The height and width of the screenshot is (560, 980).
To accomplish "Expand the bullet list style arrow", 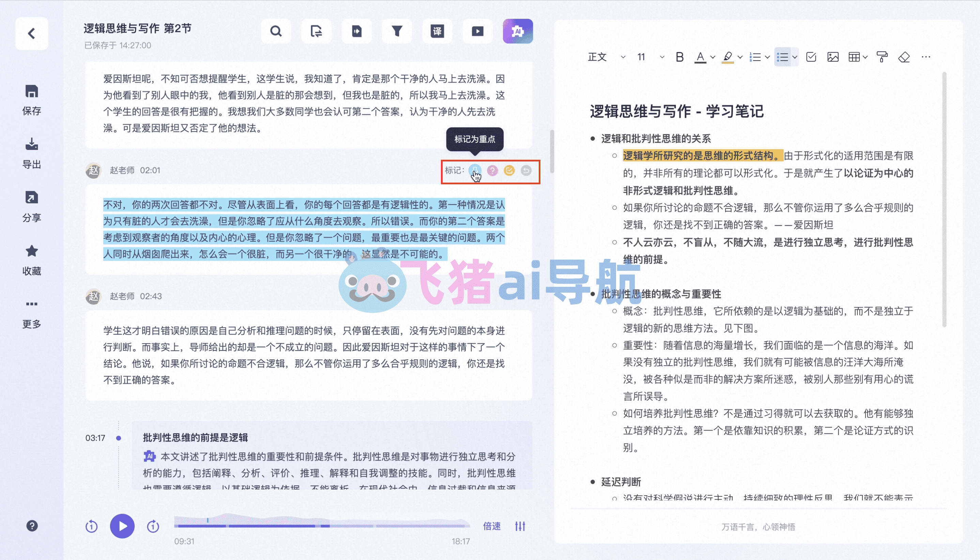I will click(795, 57).
